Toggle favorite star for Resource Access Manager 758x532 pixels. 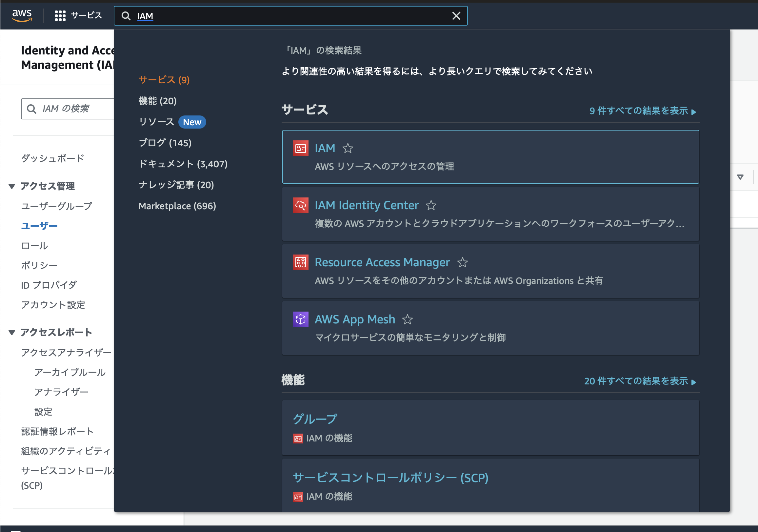pyautogui.click(x=462, y=262)
